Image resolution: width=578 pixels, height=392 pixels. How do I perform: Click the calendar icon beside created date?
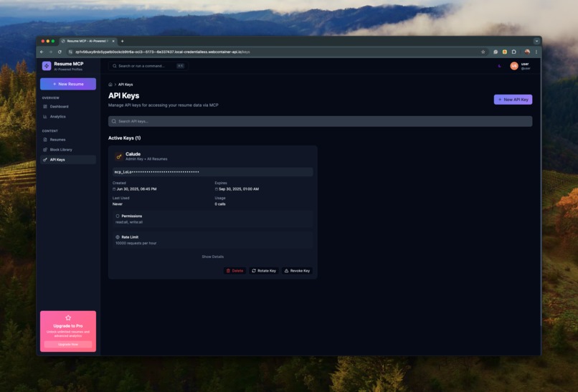coord(114,189)
